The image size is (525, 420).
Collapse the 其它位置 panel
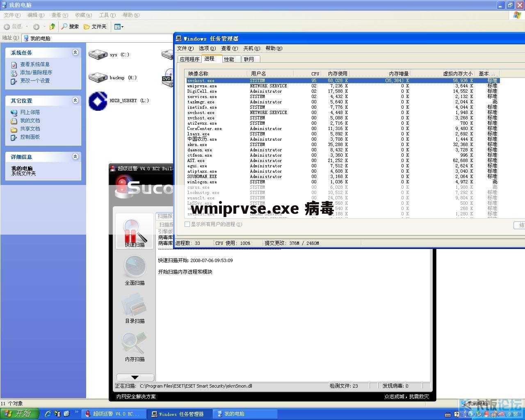click(75, 100)
